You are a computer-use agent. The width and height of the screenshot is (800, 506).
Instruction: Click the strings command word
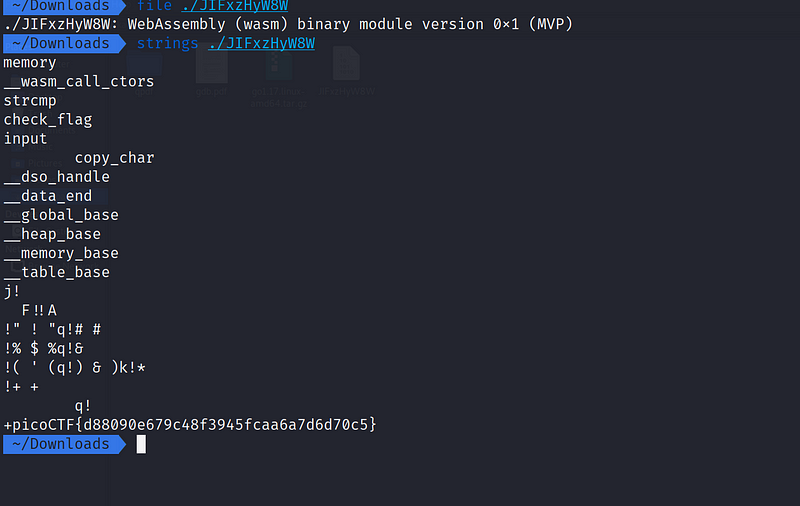point(167,43)
